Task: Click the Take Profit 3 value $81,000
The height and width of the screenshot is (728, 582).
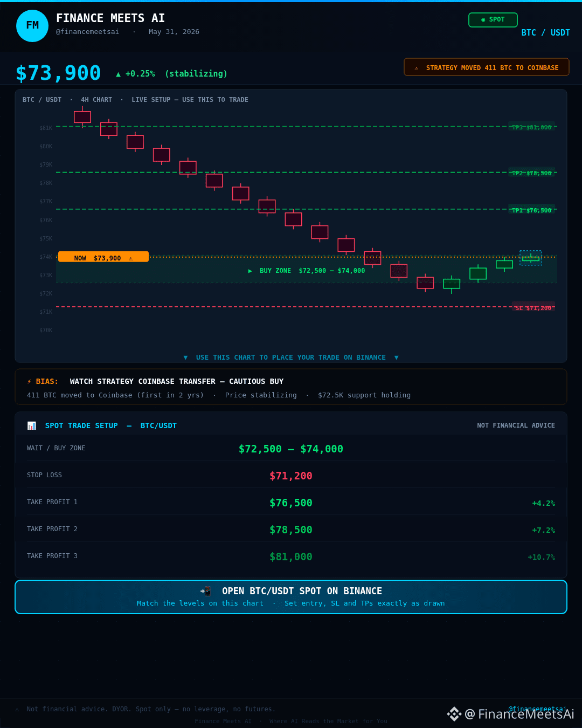Action: pos(291,557)
